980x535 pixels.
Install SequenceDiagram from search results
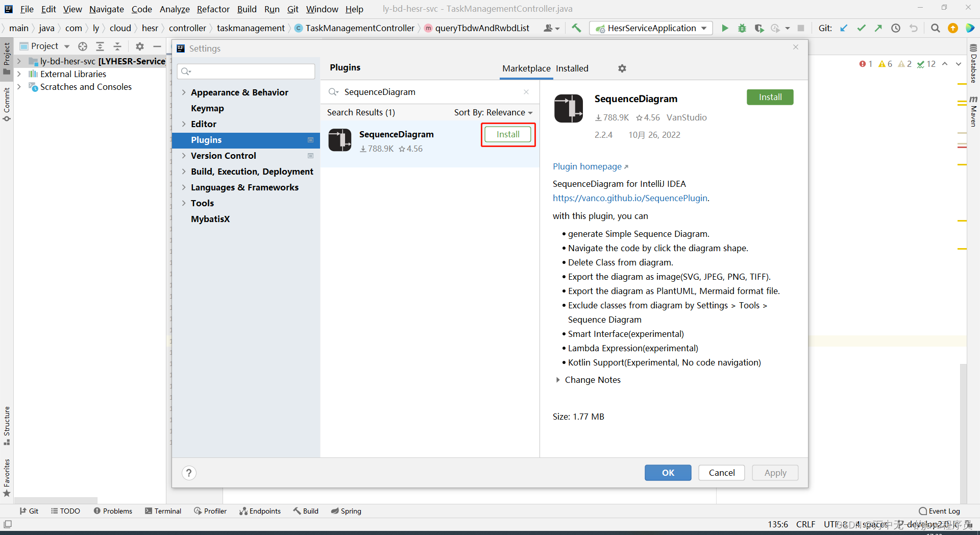click(508, 134)
